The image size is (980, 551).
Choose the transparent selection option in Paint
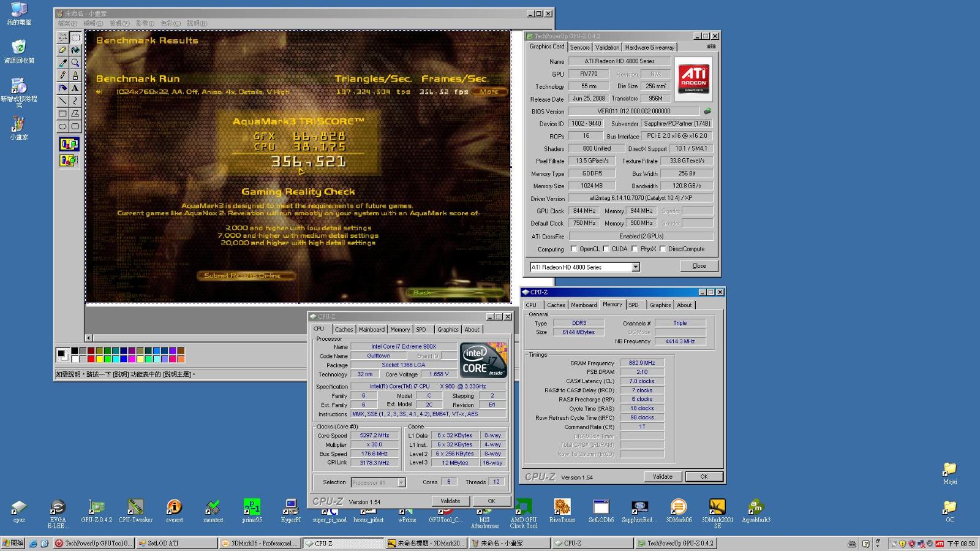(69, 161)
